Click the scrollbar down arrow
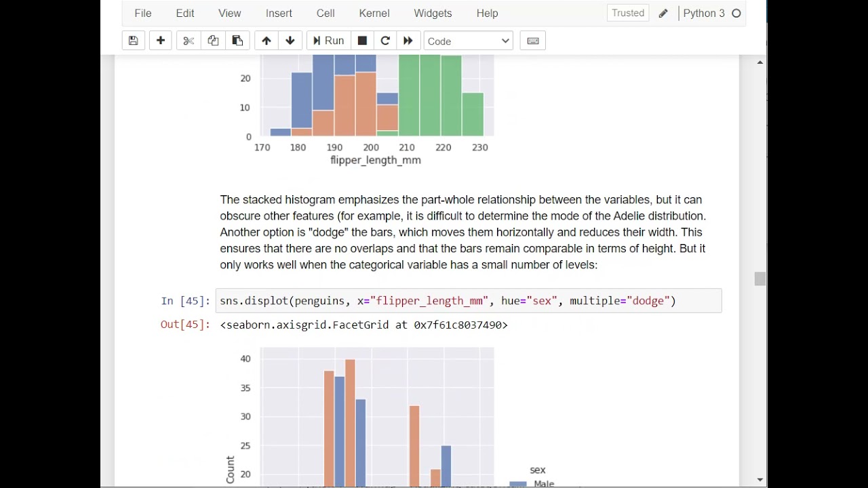Viewport: 868px width, 488px height. [x=759, y=480]
